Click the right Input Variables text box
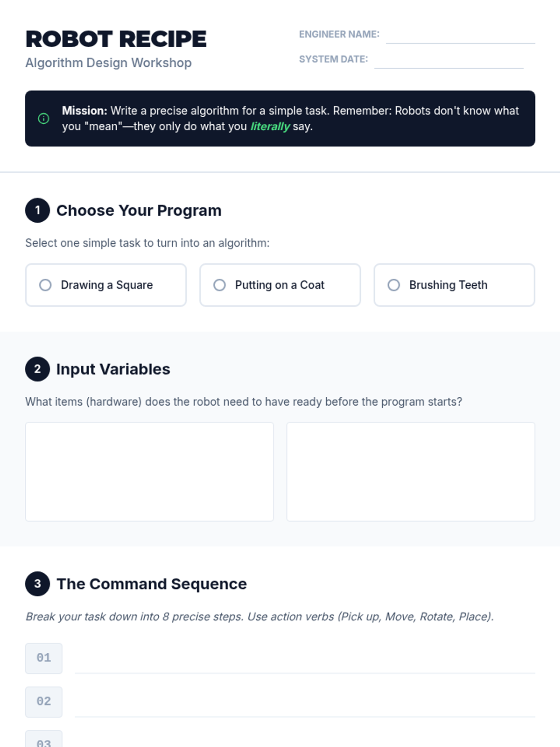Viewport: 560px width, 747px height. point(411,472)
